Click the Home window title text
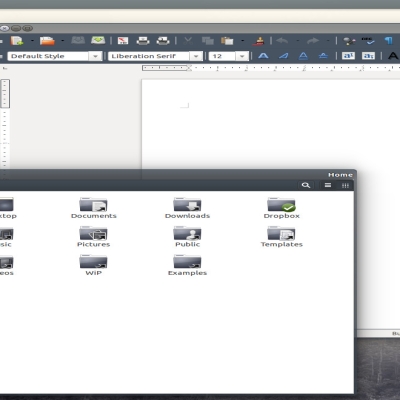 [x=340, y=175]
